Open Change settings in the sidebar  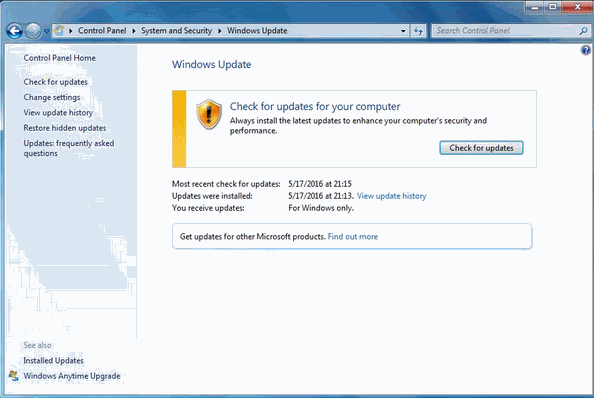pos(52,97)
